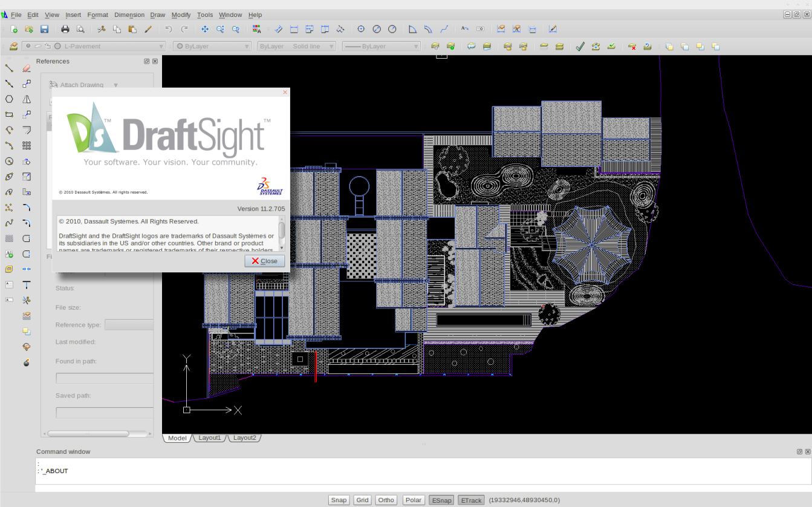Image resolution: width=812 pixels, height=507 pixels.
Task: Click the Found in path input field
Action: pos(105,378)
